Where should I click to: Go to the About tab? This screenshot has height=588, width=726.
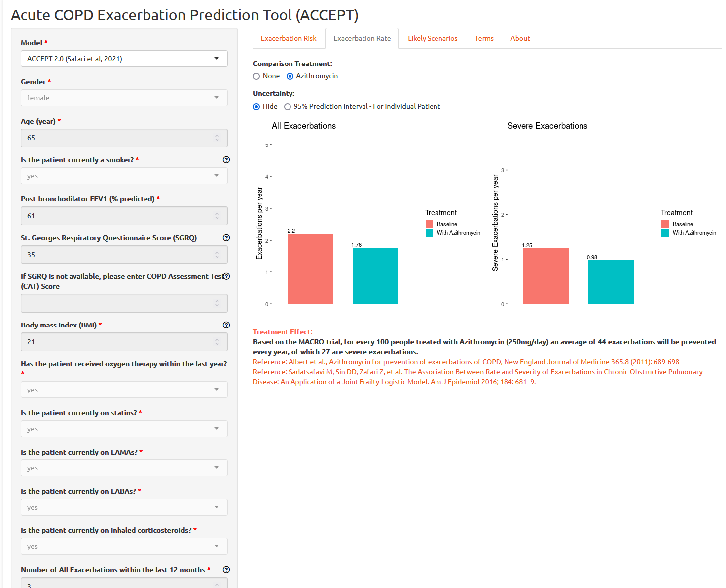[520, 38]
